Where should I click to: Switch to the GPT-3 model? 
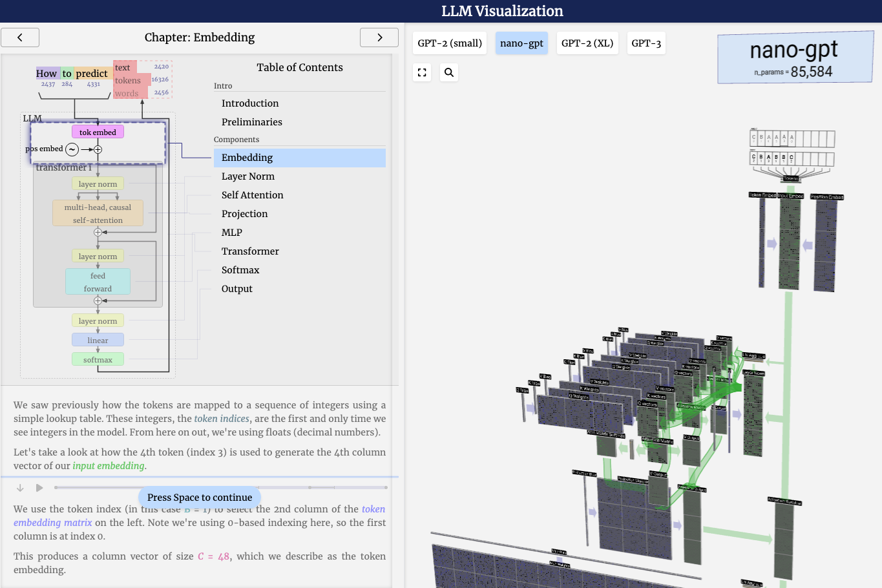coord(646,43)
